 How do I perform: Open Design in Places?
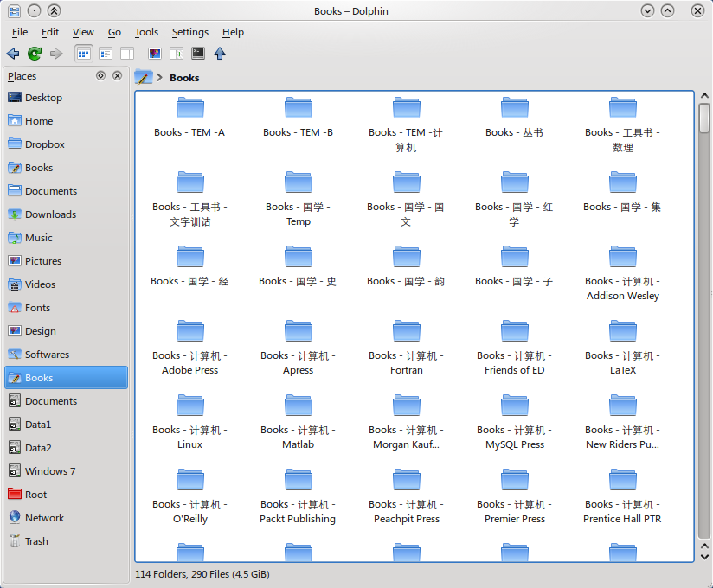pos(66,331)
